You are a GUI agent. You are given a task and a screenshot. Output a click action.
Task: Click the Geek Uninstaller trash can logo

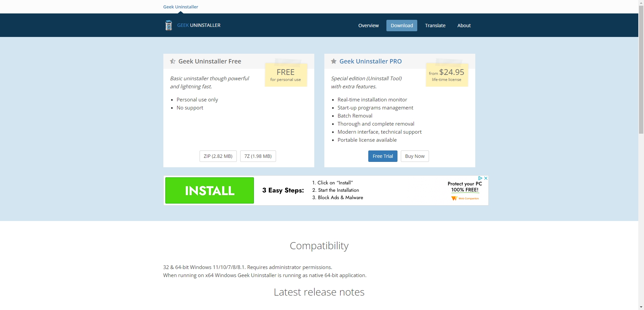169,25
